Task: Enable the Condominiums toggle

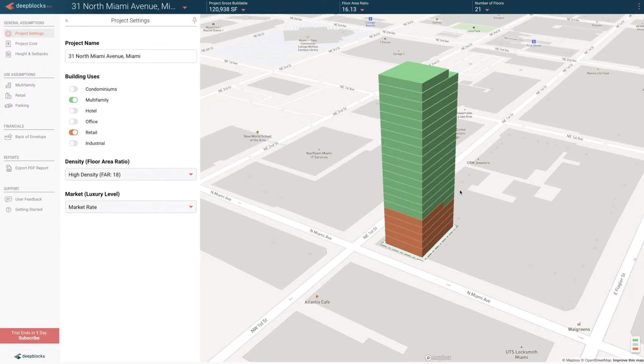Action: (x=73, y=89)
